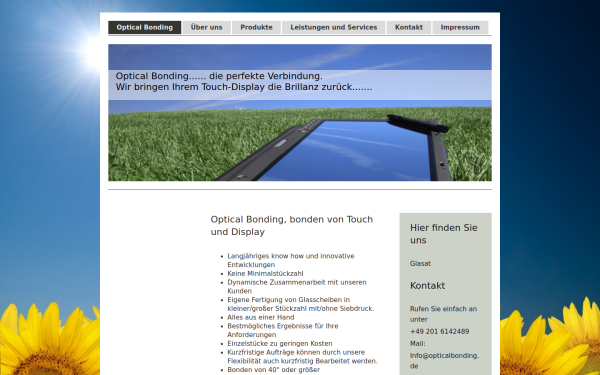Click the banner slogan 'die perfekte Verbindung'
Screen dimensions: 600x375
pos(266,76)
